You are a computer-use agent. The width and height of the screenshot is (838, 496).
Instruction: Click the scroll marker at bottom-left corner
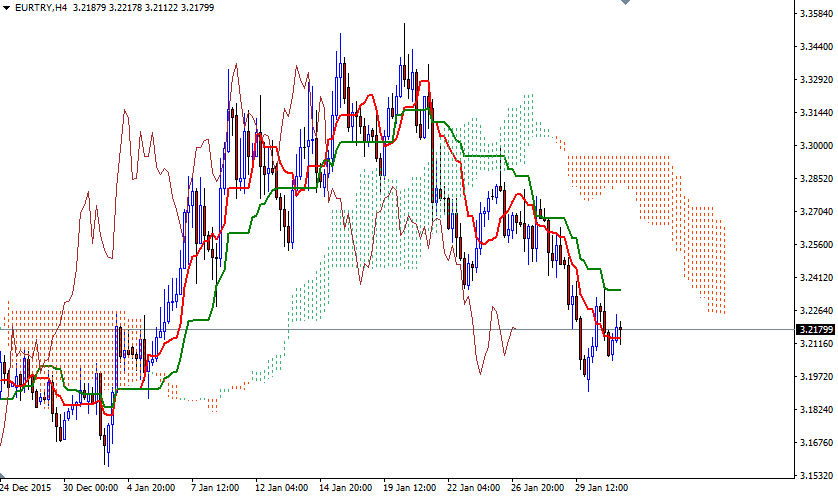[2, 475]
